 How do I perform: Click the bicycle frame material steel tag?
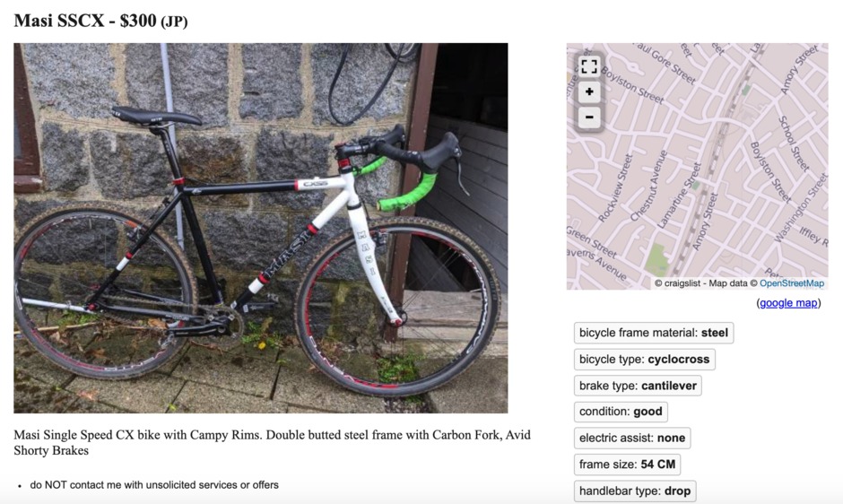coord(654,333)
